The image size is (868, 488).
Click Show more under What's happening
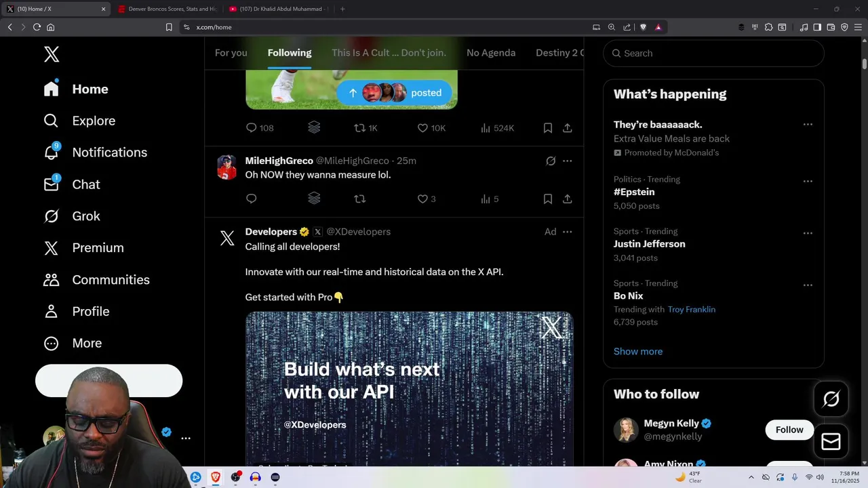coord(638,351)
